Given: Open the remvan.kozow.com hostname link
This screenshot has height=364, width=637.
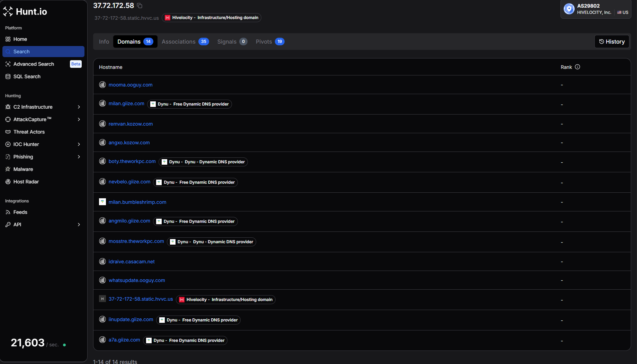Looking at the screenshot, I should (x=131, y=124).
